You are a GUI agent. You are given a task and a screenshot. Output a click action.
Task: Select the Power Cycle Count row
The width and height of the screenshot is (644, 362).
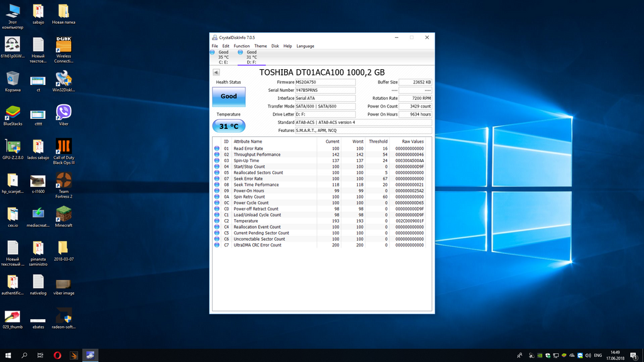point(319,203)
